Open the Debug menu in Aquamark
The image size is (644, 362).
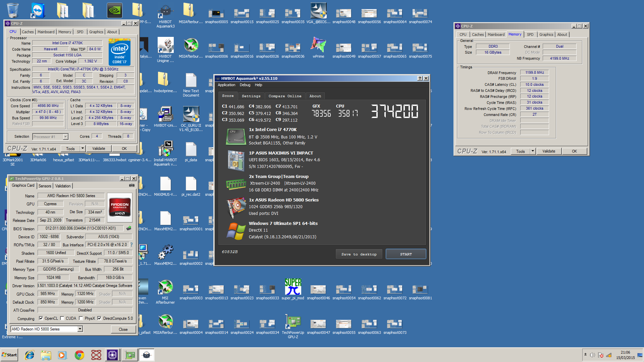point(245,85)
